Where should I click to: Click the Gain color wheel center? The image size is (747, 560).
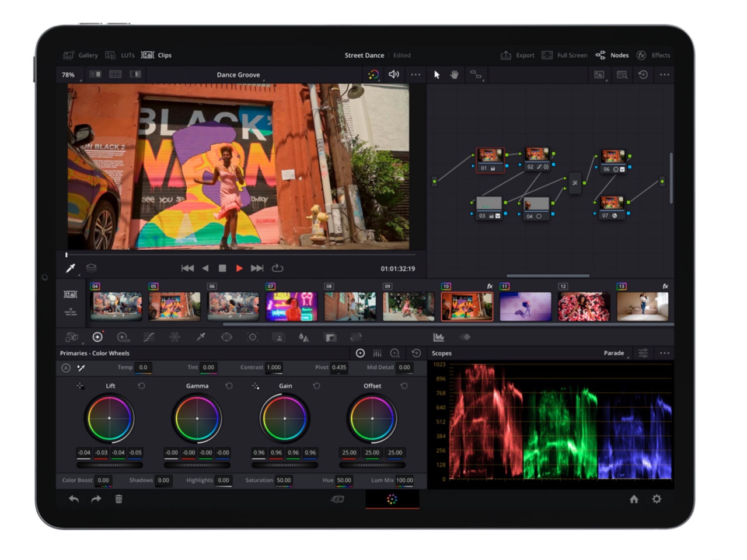[285, 418]
